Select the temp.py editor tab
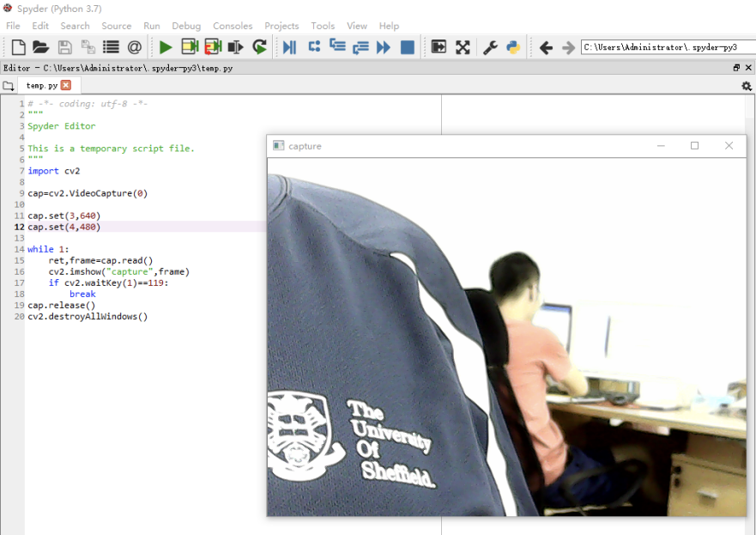This screenshot has height=535, width=756. coord(42,85)
